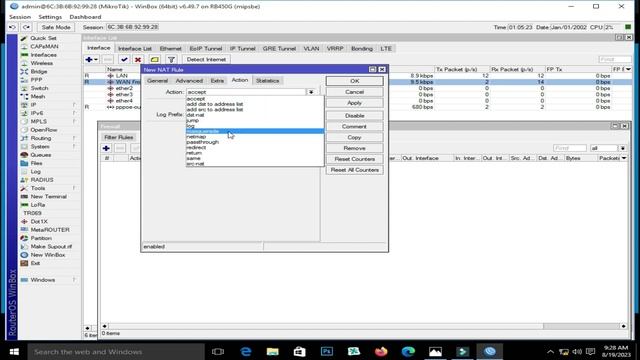This screenshot has width=640, height=360.
Task: Open Dot1X in the sidebar
Action: 39,221
